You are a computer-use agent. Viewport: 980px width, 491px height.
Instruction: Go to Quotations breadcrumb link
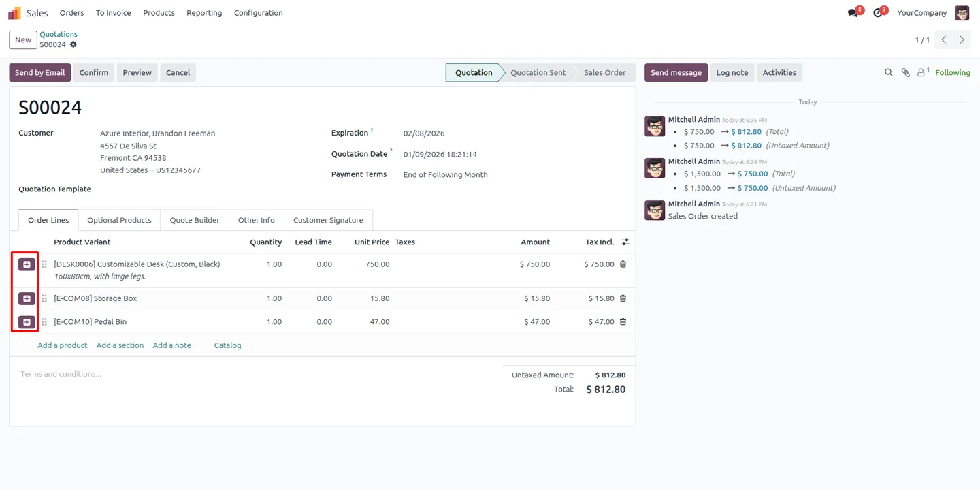coord(59,34)
